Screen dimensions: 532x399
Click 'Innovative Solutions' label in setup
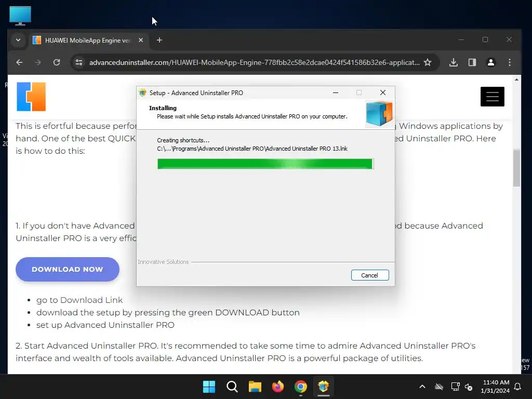point(163,262)
